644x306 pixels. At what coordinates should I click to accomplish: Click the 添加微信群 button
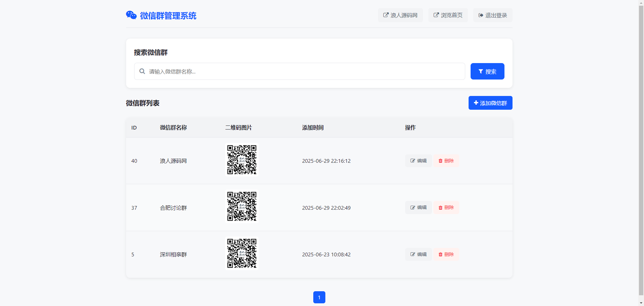coord(490,103)
